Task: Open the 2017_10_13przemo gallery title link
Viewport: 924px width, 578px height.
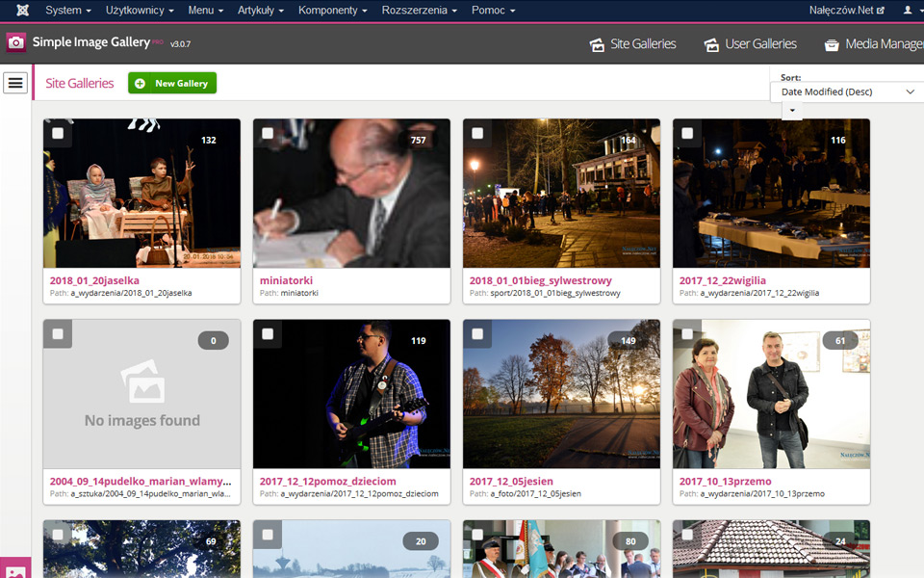Action: (725, 482)
